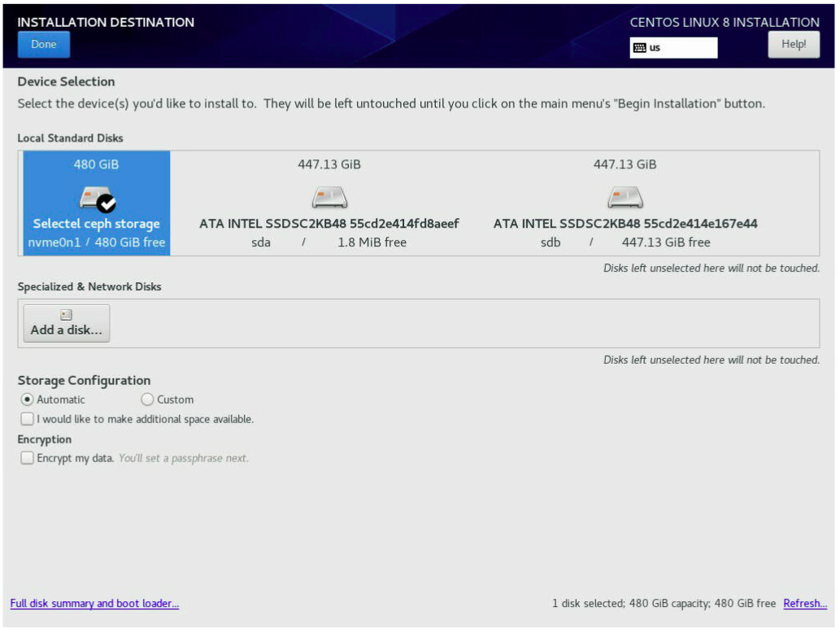Select the Automatic storage configuration radio

[x=27, y=399]
